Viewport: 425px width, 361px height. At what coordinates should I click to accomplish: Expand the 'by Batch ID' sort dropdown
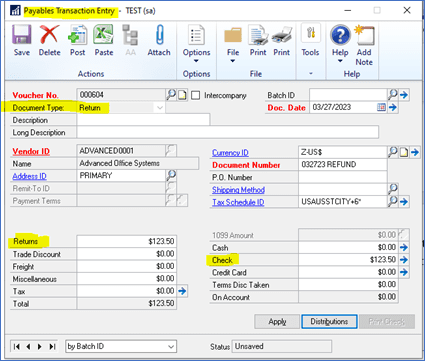(x=171, y=347)
